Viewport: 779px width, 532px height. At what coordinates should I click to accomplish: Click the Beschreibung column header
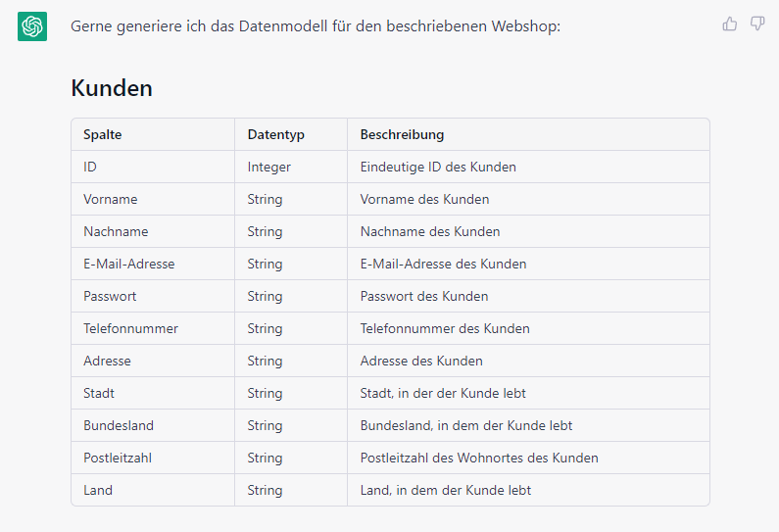pyautogui.click(x=402, y=134)
